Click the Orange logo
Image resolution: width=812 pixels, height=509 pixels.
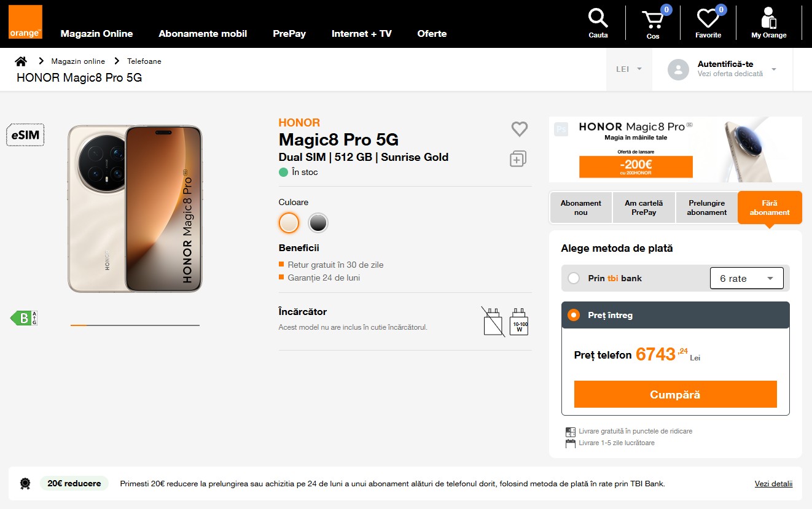click(x=25, y=22)
